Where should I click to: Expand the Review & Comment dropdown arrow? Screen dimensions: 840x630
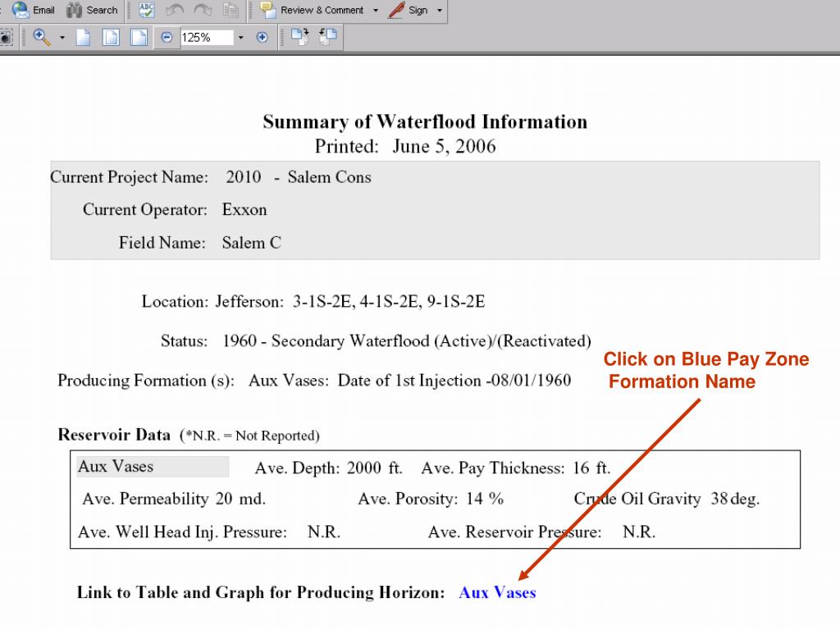[375, 10]
